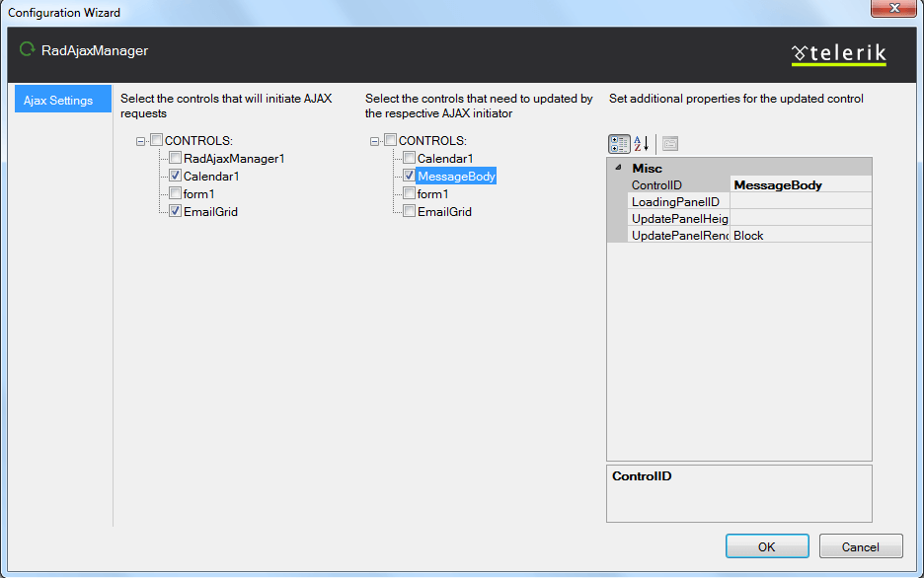Collapse the initiators CONTROLS tree node

pos(140,141)
